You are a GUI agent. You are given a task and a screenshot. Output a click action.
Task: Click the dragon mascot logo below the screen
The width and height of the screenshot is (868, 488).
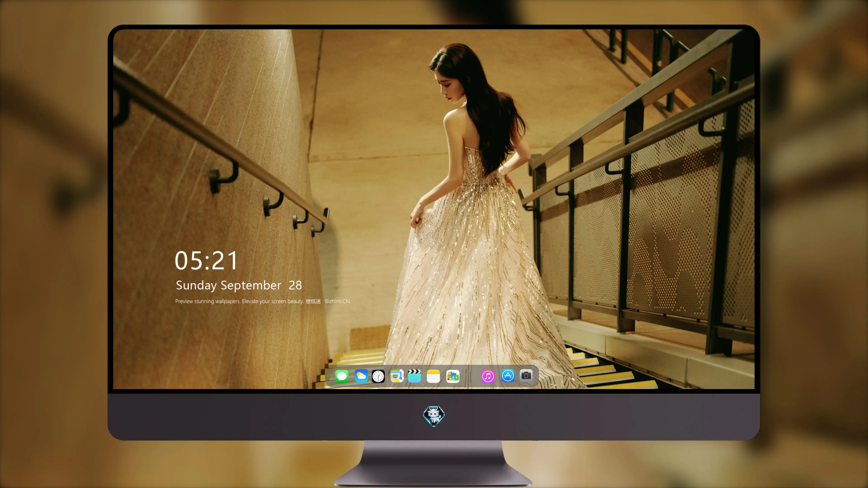434,416
